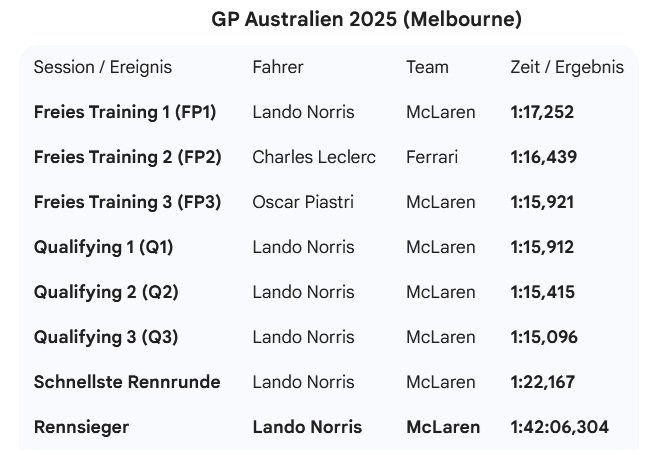655x454 pixels.
Task: Click the race time 1:42:06,304
Action: pos(559,427)
